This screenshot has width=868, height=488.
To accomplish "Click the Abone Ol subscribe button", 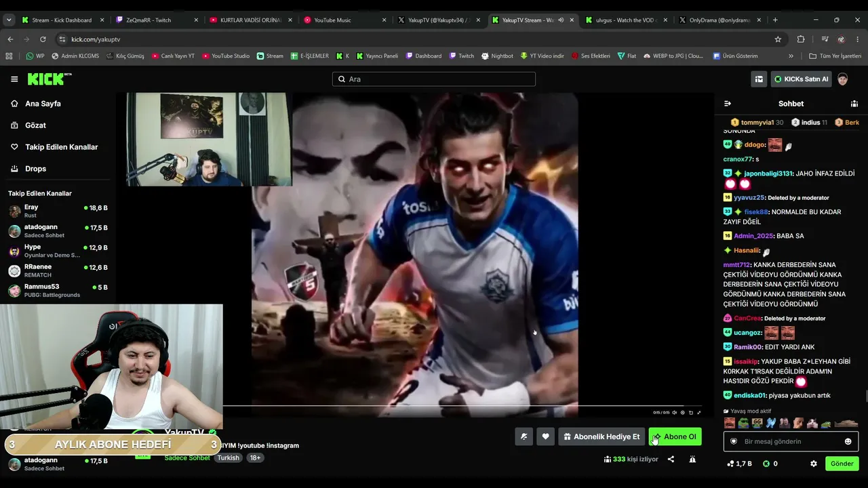I will [x=675, y=437].
